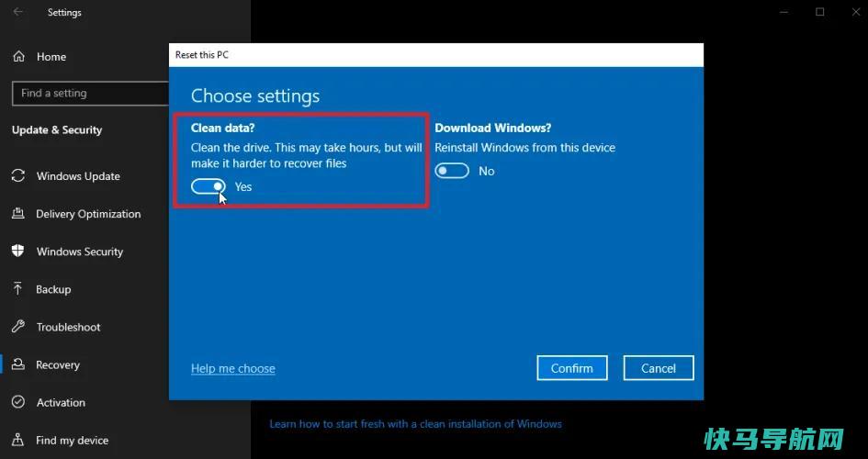Image resolution: width=868 pixels, height=459 pixels.
Task: Select Backup in the sidebar
Action: tap(53, 289)
